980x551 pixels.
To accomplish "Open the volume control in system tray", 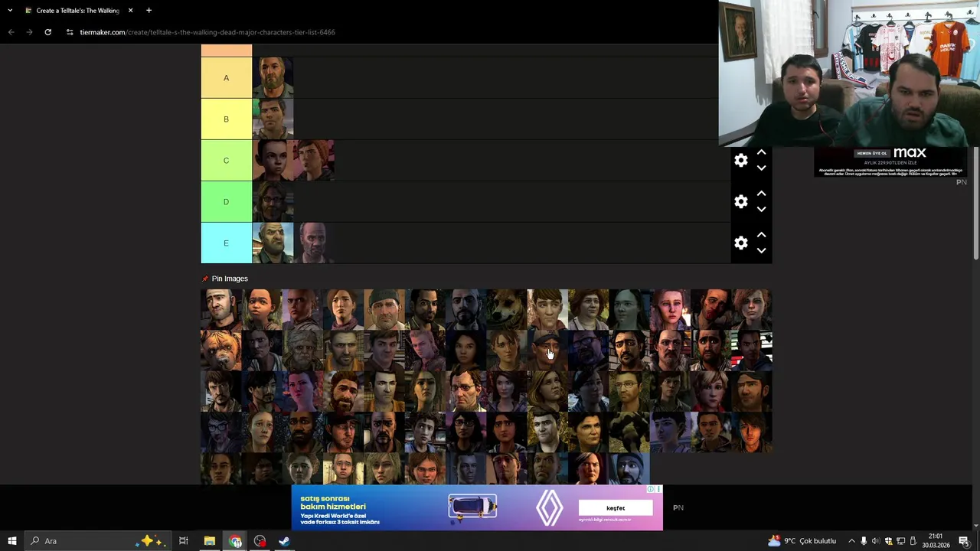I will point(876,541).
